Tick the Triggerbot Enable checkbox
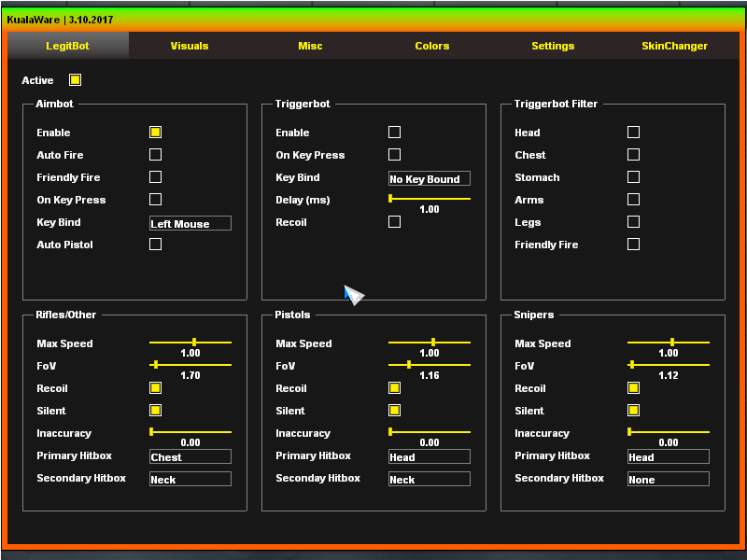 point(394,133)
